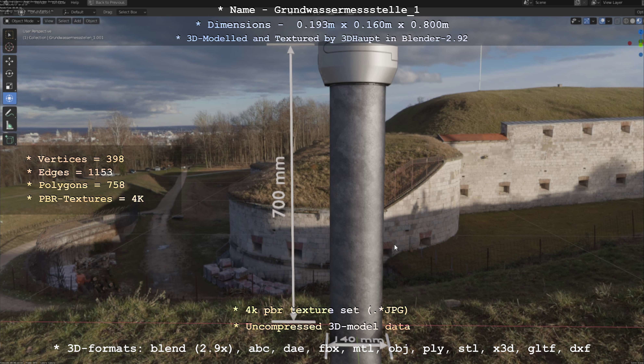Open the viewport Select menu
Image resolution: width=644 pixels, height=364 pixels.
click(64, 21)
